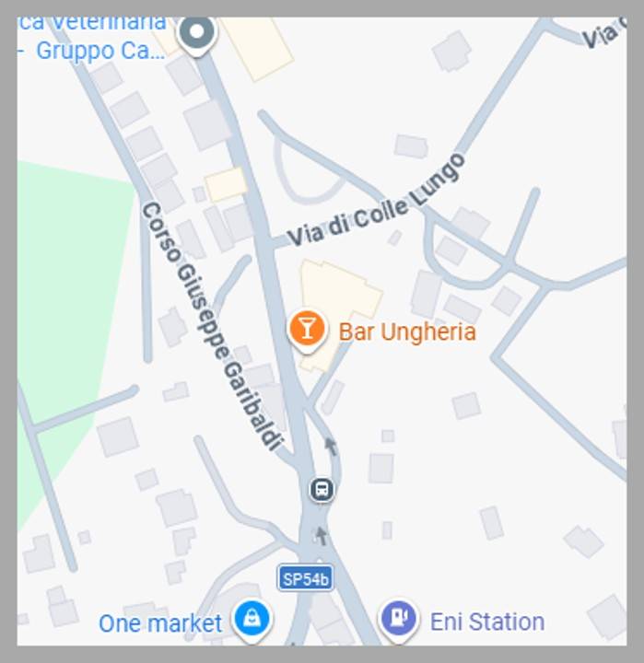Click the small yellow building on main road
The image size is (644, 663).
pyautogui.click(x=226, y=185)
